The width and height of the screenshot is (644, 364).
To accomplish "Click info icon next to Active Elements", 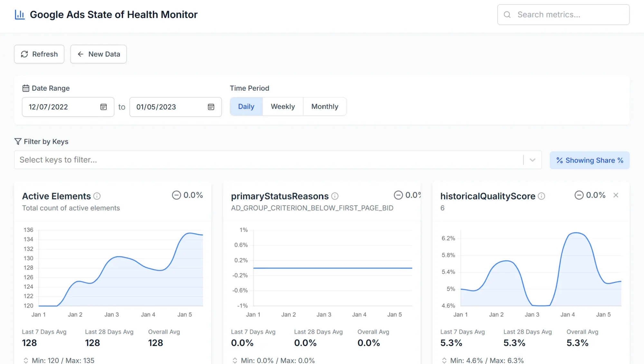I will tap(97, 196).
